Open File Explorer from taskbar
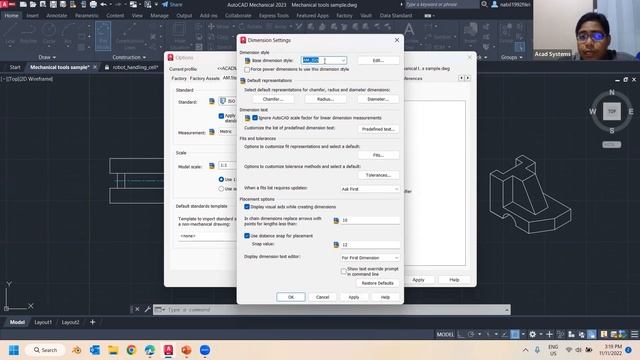 113,350
